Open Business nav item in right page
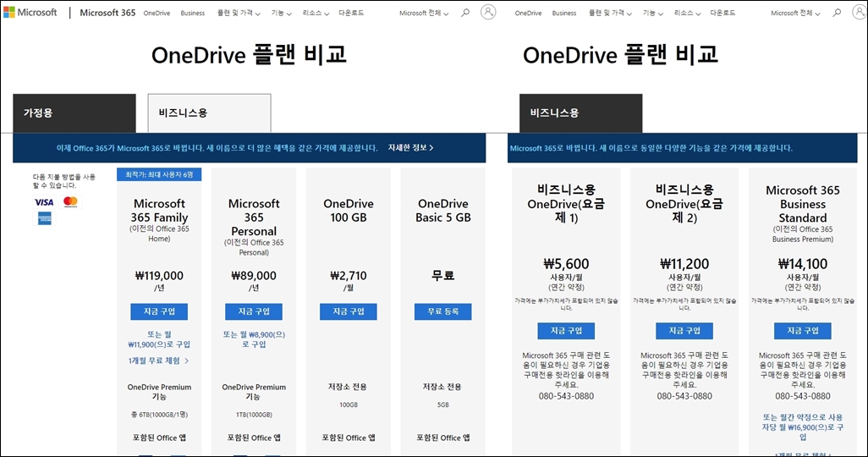This screenshot has height=457, width=868. tap(564, 13)
